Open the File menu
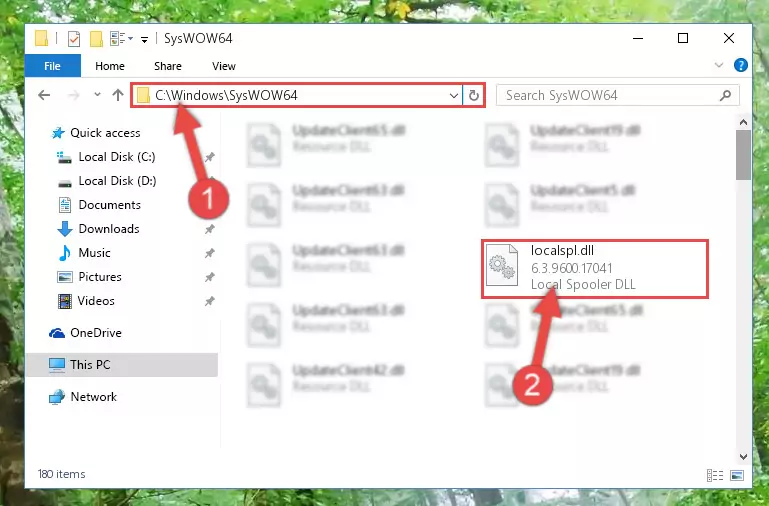 coord(52,66)
